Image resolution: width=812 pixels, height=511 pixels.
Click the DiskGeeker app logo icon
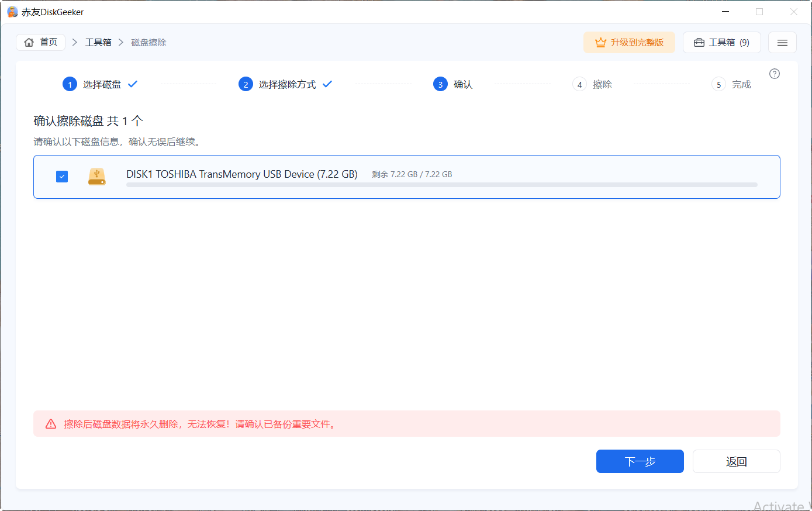(x=12, y=12)
